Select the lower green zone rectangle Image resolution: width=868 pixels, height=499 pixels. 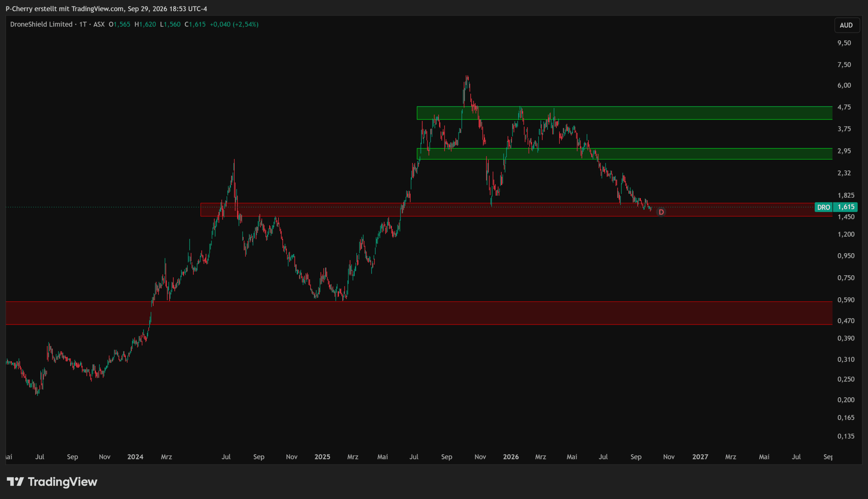(x=624, y=154)
